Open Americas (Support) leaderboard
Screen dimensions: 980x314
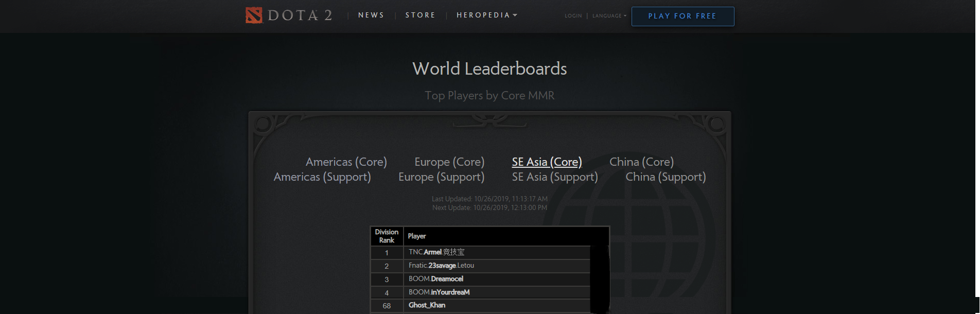322,177
